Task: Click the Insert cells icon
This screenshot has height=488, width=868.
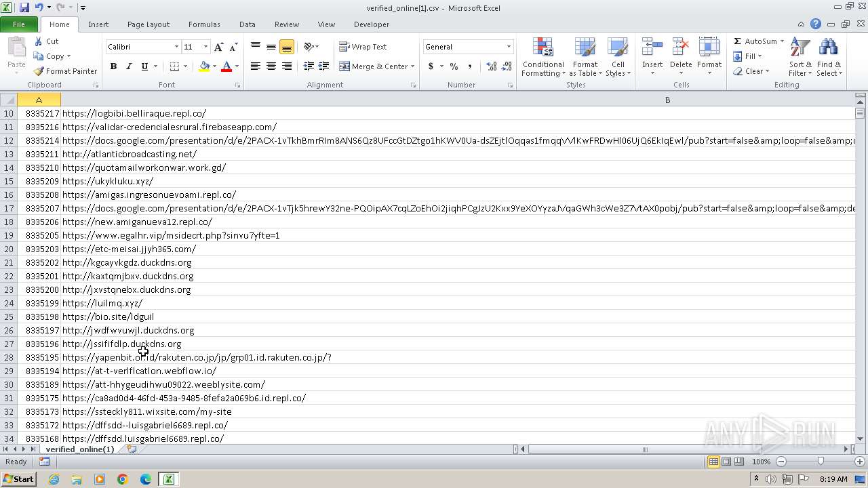Action: (x=652, y=47)
